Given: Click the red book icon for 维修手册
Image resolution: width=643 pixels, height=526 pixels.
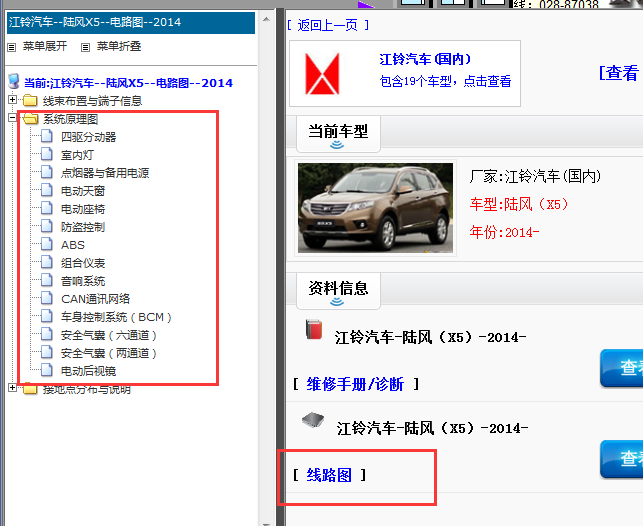Looking at the screenshot, I should [314, 330].
